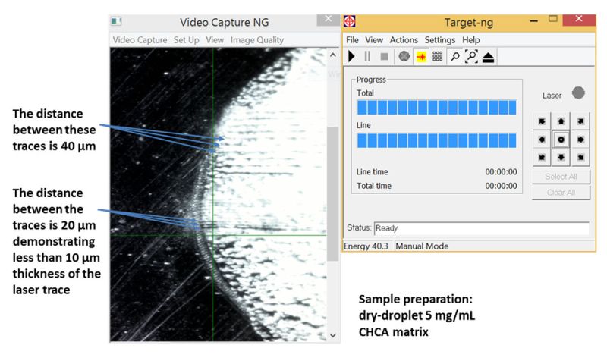The height and width of the screenshot is (364, 607).
Task: Move stage right with the right arrow
Action: coord(580,140)
